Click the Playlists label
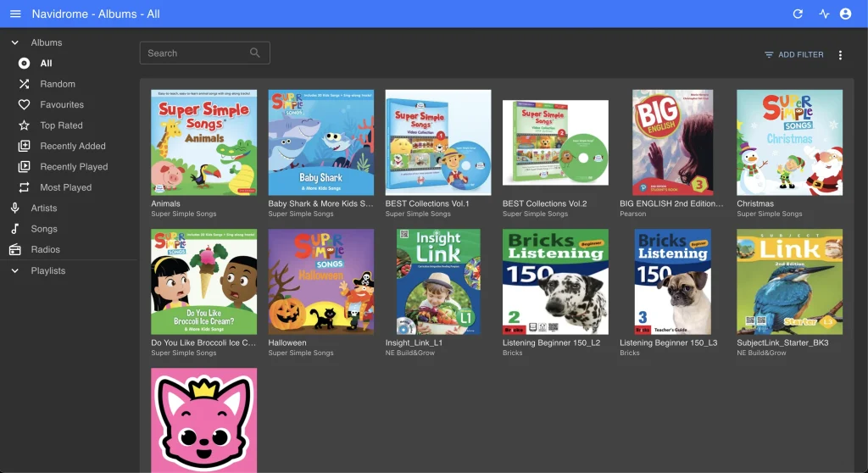Viewport: 868px width, 473px height. coord(48,271)
